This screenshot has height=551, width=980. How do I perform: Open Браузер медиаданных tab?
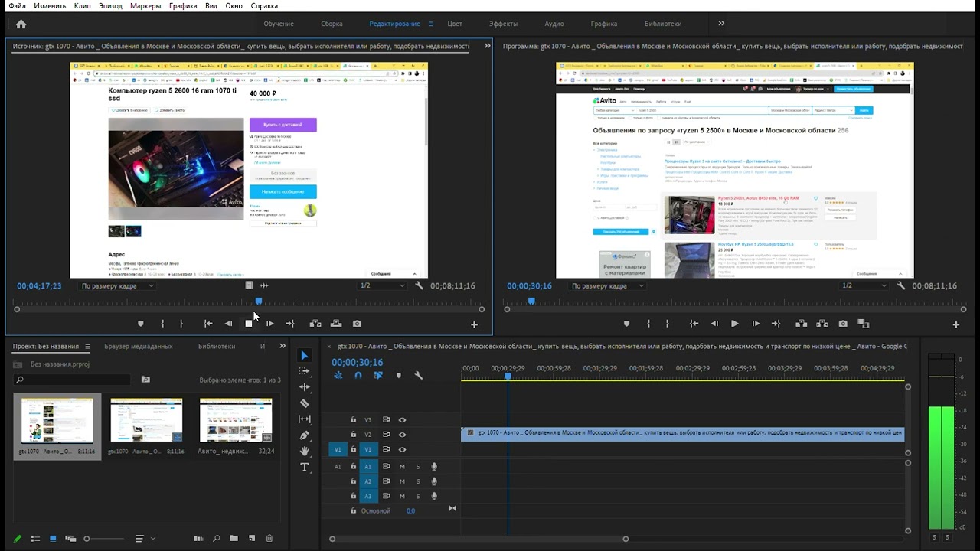coord(139,346)
